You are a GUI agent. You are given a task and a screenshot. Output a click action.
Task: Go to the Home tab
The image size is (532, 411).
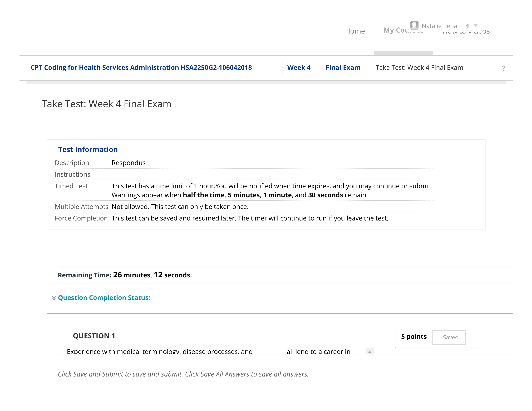click(355, 31)
